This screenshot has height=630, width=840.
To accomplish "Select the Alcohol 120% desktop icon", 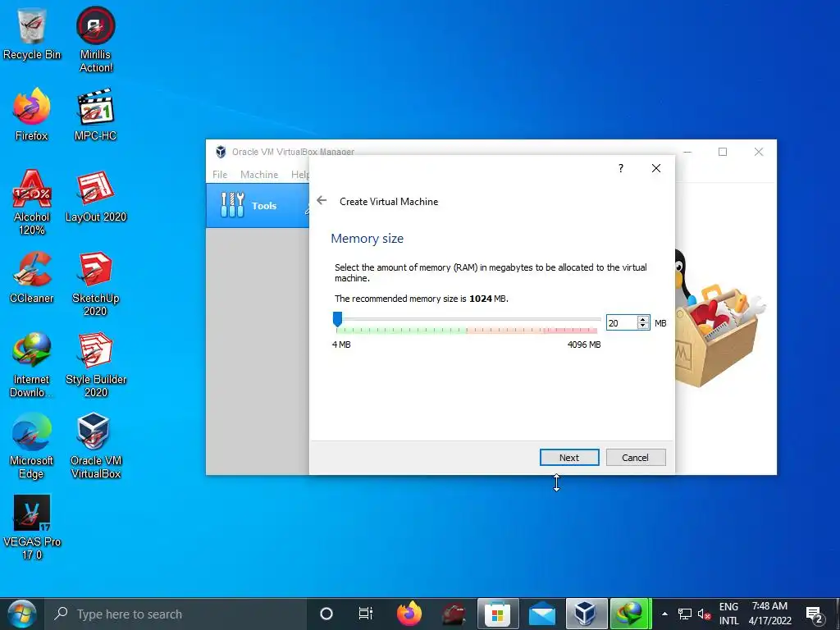I will 32,203.
